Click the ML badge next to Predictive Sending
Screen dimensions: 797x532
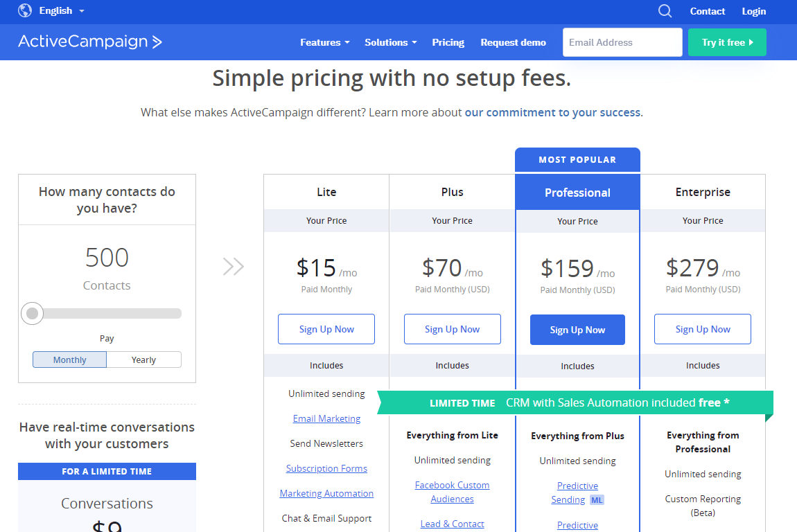(597, 500)
